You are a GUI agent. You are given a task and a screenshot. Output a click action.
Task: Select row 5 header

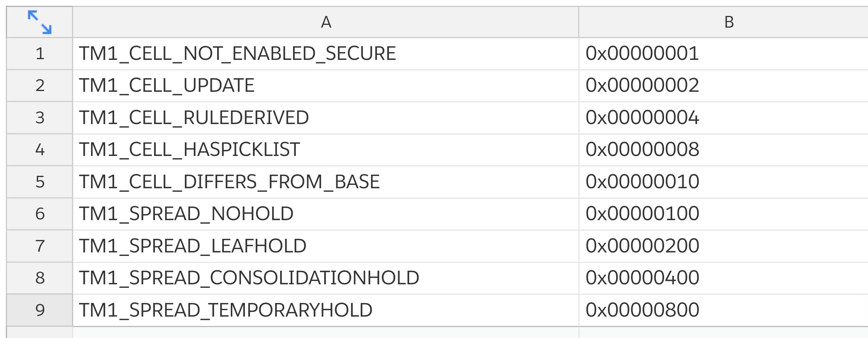(40, 182)
